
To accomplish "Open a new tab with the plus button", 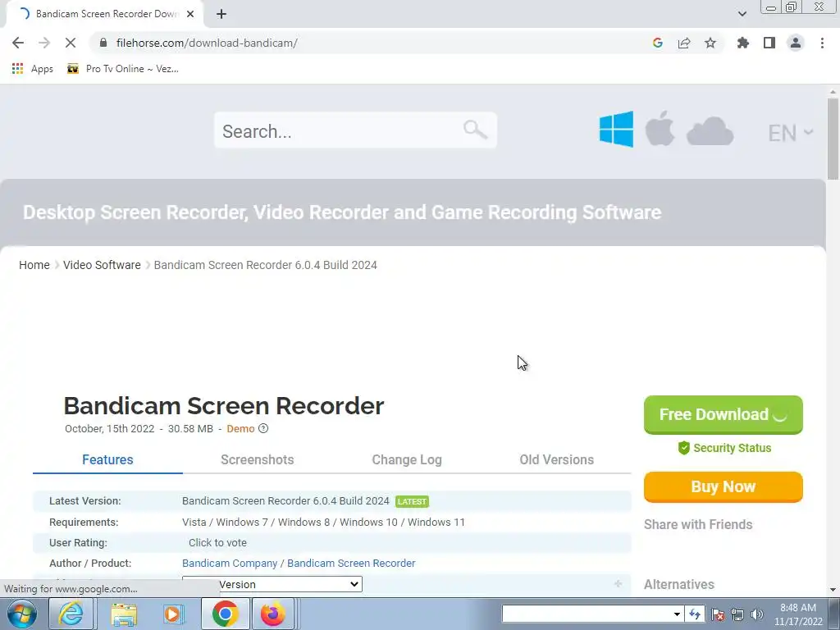I will (x=221, y=14).
